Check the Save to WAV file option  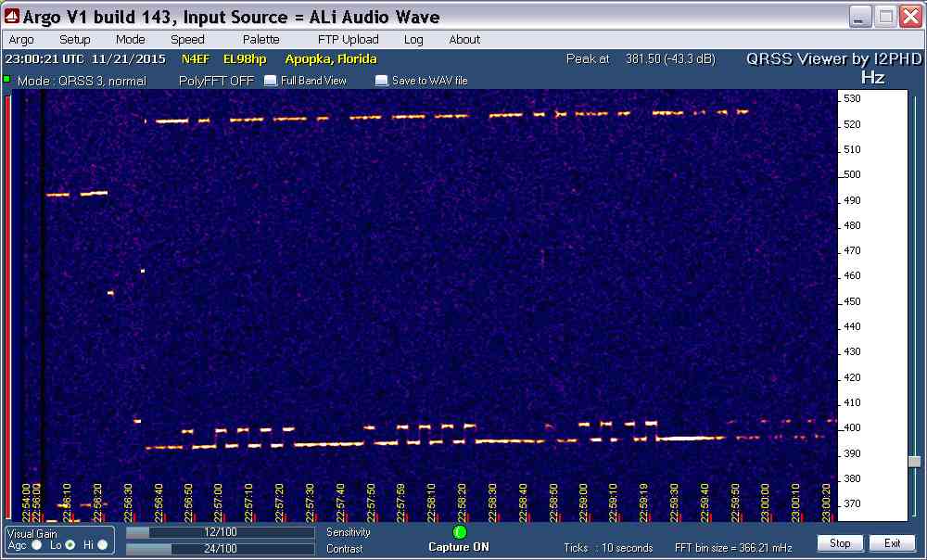[381, 81]
